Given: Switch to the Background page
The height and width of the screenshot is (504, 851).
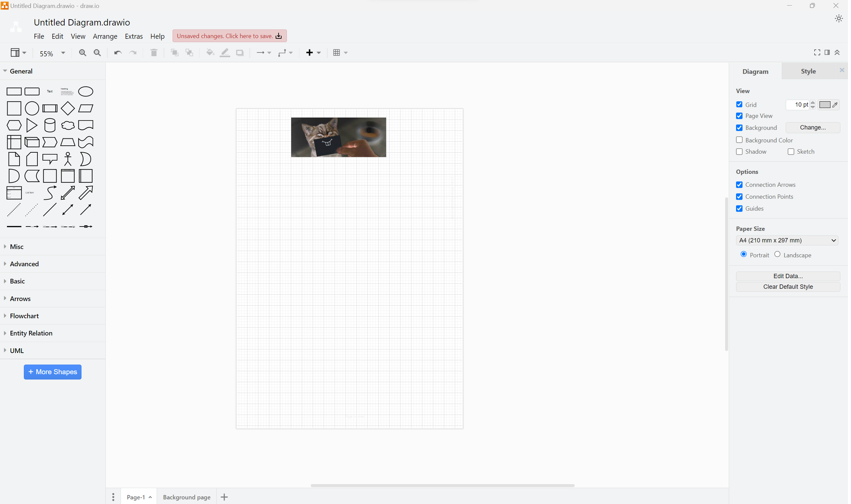Looking at the screenshot, I should click(x=186, y=496).
